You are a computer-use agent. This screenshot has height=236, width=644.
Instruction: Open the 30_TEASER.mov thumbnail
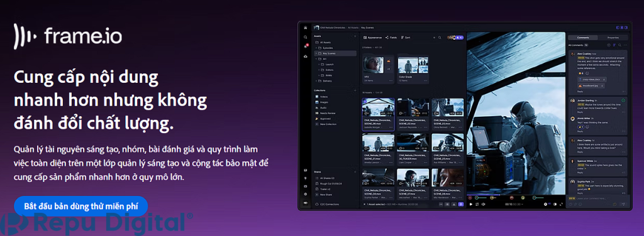(x=413, y=143)
